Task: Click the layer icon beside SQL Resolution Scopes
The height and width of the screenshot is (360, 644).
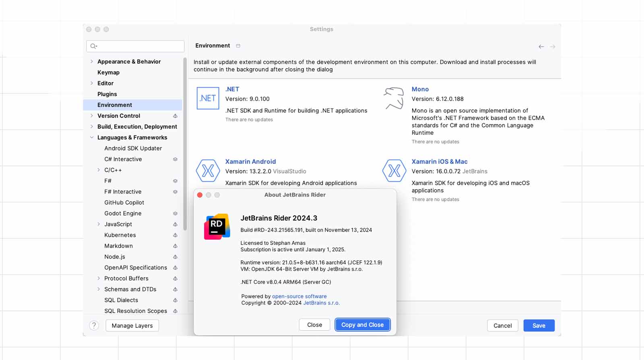Action: click(175, 311)
